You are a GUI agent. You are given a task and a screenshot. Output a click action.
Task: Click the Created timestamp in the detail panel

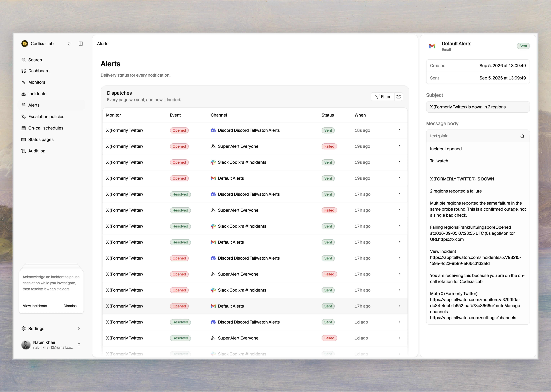click(x=502, y=66)
